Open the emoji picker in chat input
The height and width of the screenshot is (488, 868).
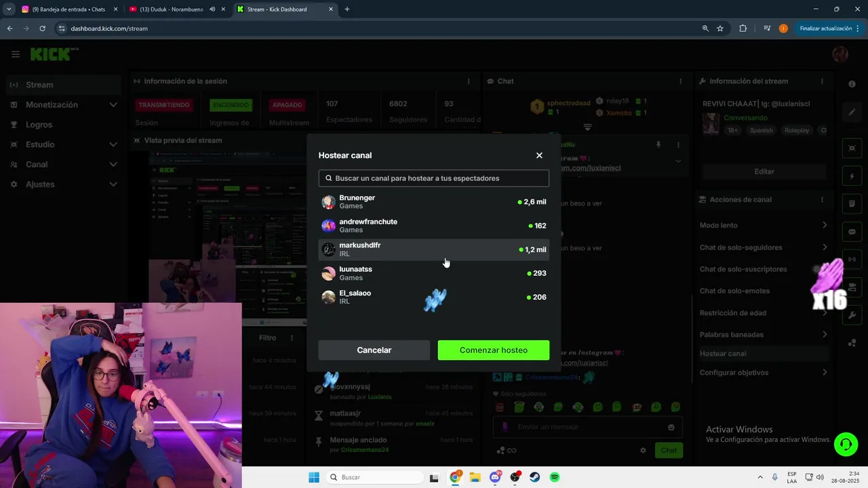(671, 427)
